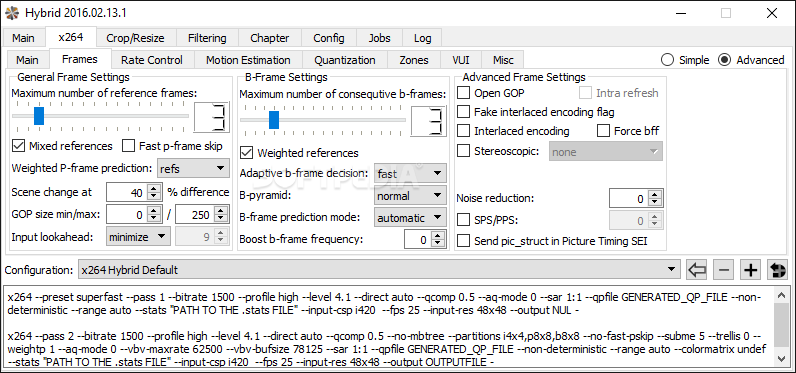Toggle Force bff checkbox
This screenshot has width=796, height=373.
click(603, 131)
